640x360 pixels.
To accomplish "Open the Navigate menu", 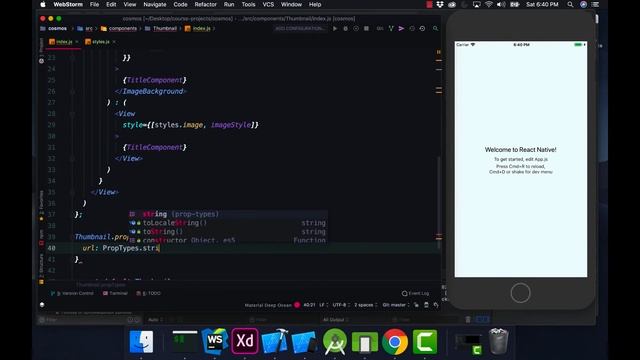I will coord(155,4).
